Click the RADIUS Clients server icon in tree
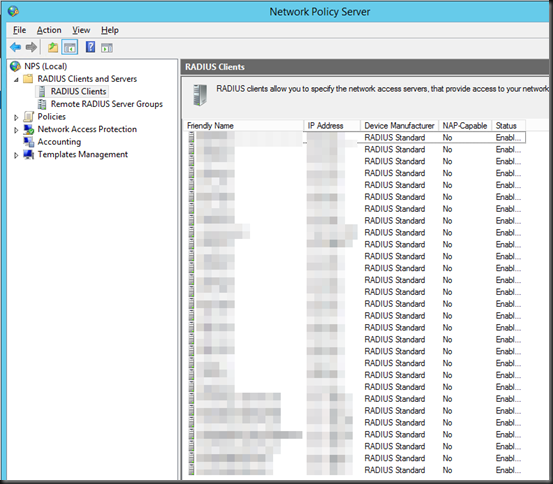The image size is (553, 484). [x=42, y=91]
